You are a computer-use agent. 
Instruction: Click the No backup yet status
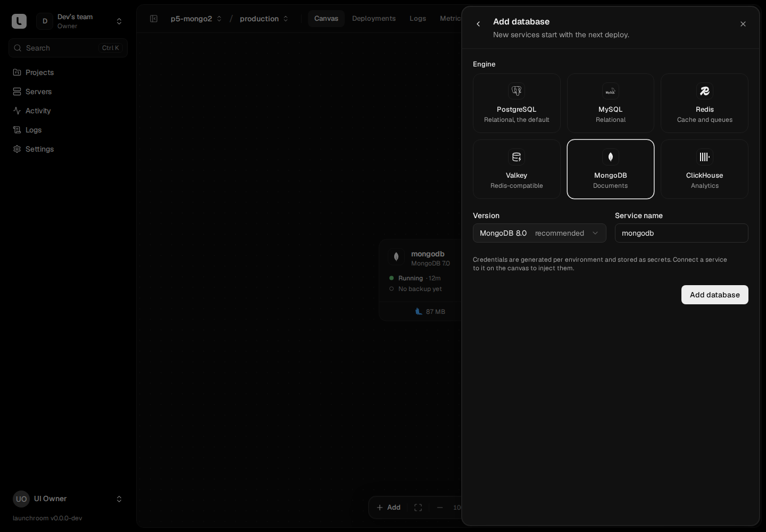coord(420,289)
